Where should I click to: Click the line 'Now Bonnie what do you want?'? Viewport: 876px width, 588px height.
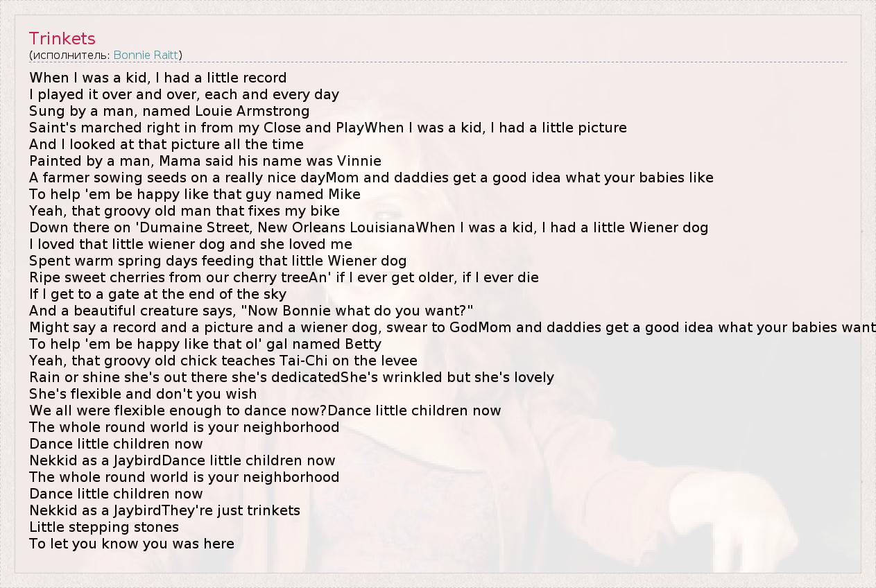tap(251, 311)
